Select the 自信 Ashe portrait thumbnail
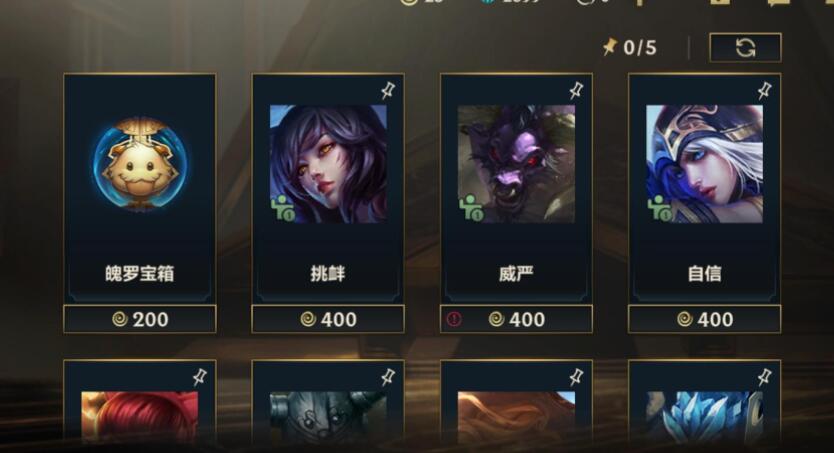 tap(705, 164)
